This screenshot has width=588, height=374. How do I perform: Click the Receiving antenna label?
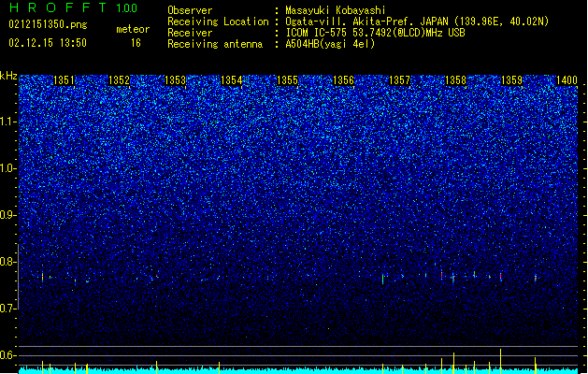tap(215, 44)
